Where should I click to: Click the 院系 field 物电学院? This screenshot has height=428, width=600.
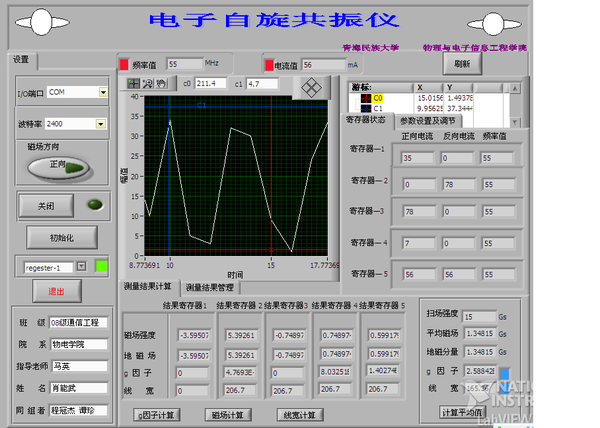[78, 344]
